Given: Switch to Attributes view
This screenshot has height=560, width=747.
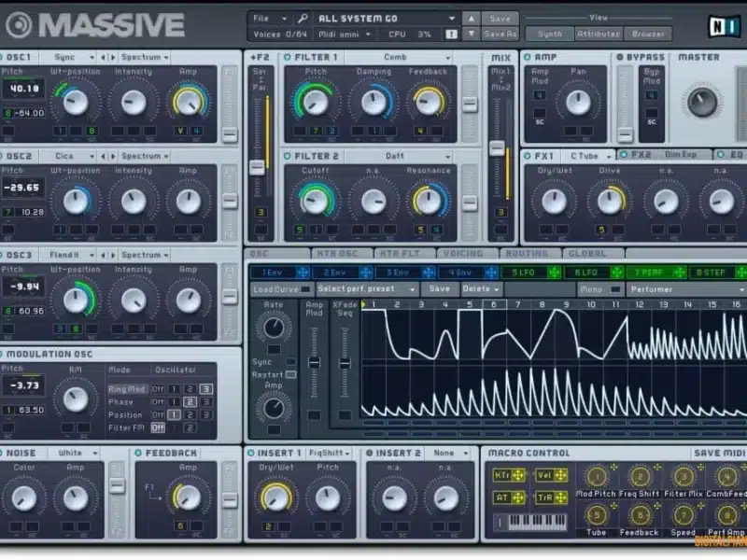Looking at the screenshot, I should [x=599, y=34].
